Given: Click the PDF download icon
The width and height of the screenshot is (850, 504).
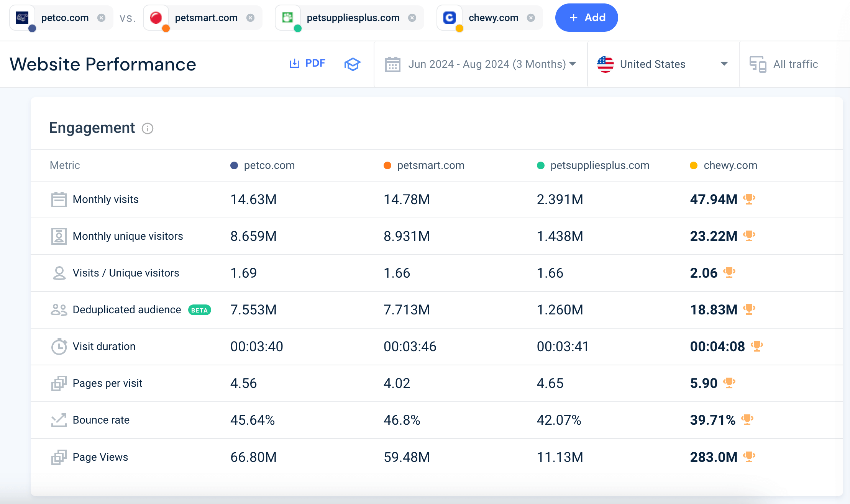Looking at the screenshot, I should pyautogui.click(x=294, y=63).
